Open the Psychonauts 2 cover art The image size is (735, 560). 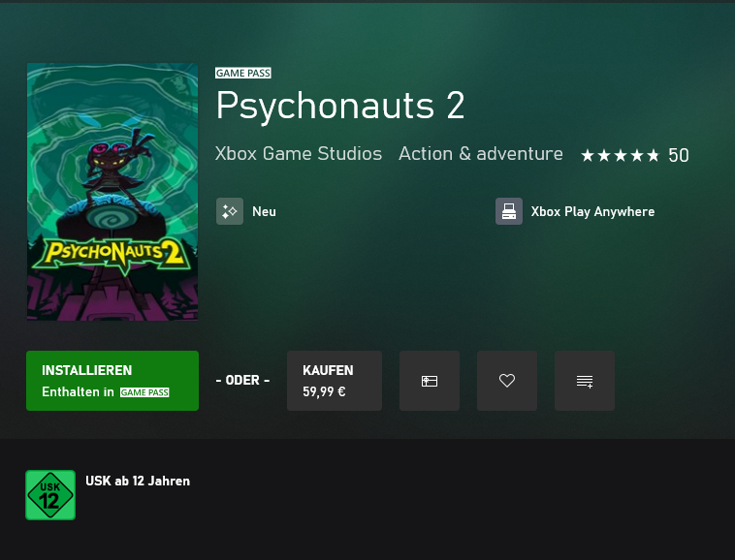click(x=112, y=192)
